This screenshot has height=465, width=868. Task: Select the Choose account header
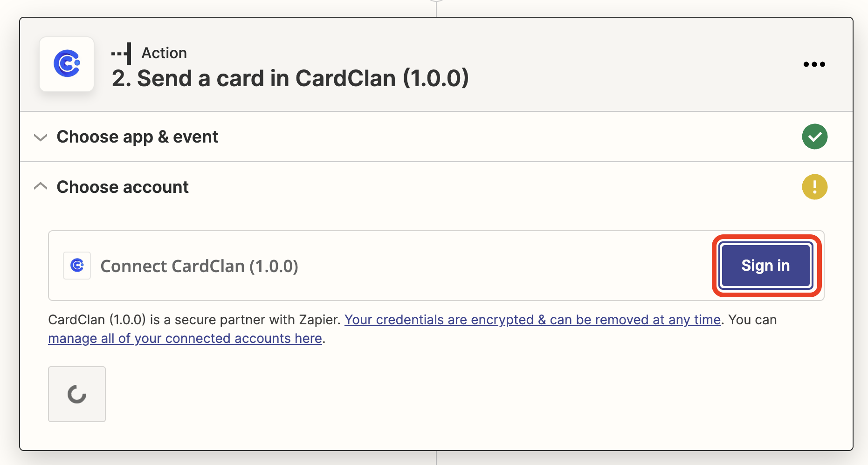123,187
